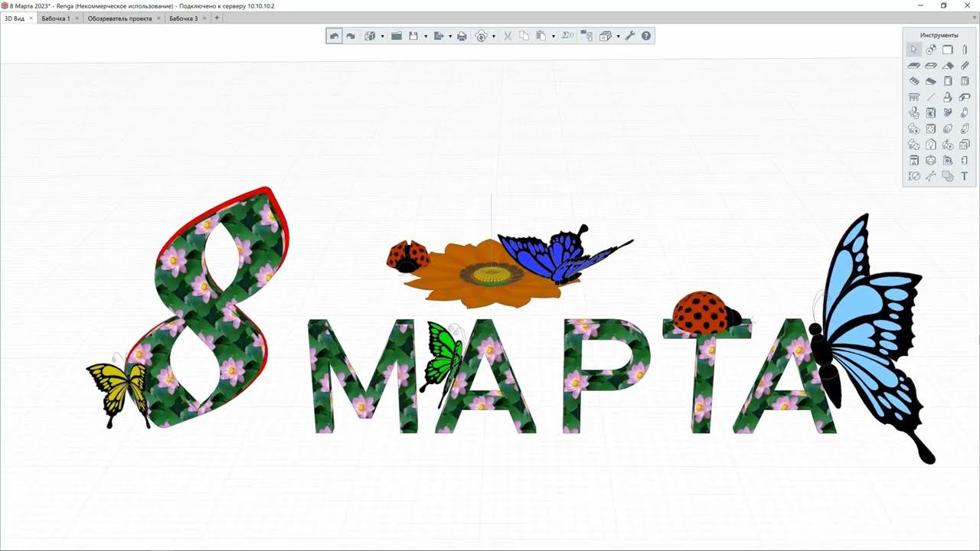
Task: Expand the Paste dropdown arrow
Action: click(553, 37)
